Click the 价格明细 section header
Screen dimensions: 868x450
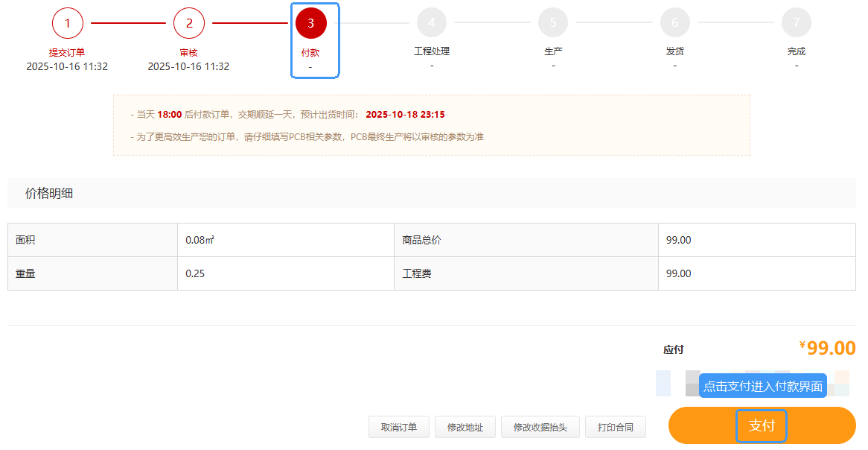click(x=49, y=194)
